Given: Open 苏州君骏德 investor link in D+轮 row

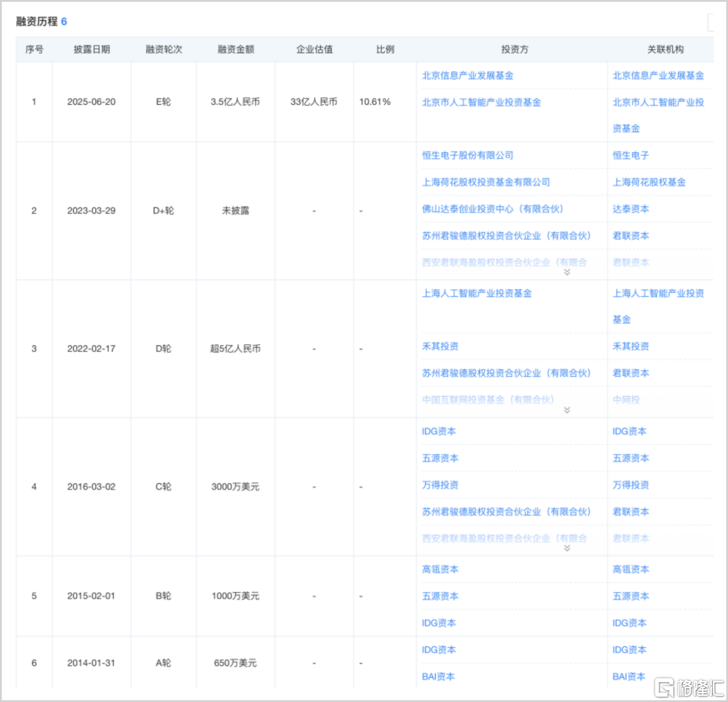Looking at the screenshot, I should (x=506, y=236).
